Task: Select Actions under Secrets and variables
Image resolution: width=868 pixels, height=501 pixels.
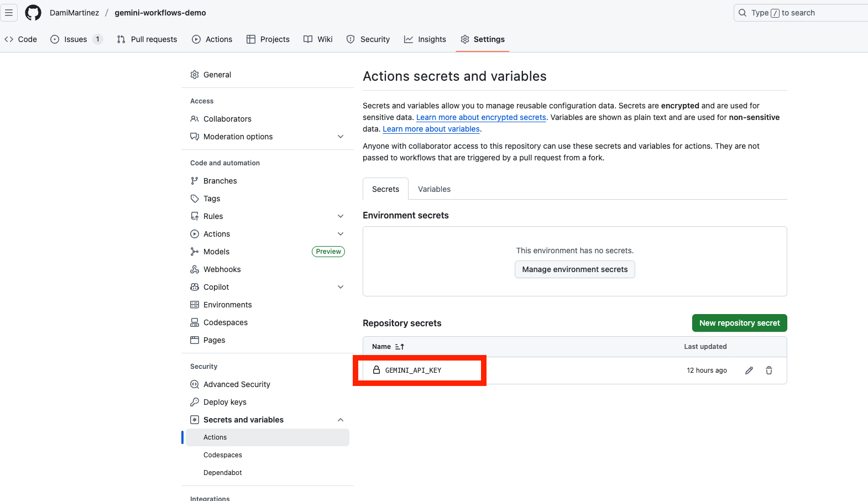Action: click(268, 437)
